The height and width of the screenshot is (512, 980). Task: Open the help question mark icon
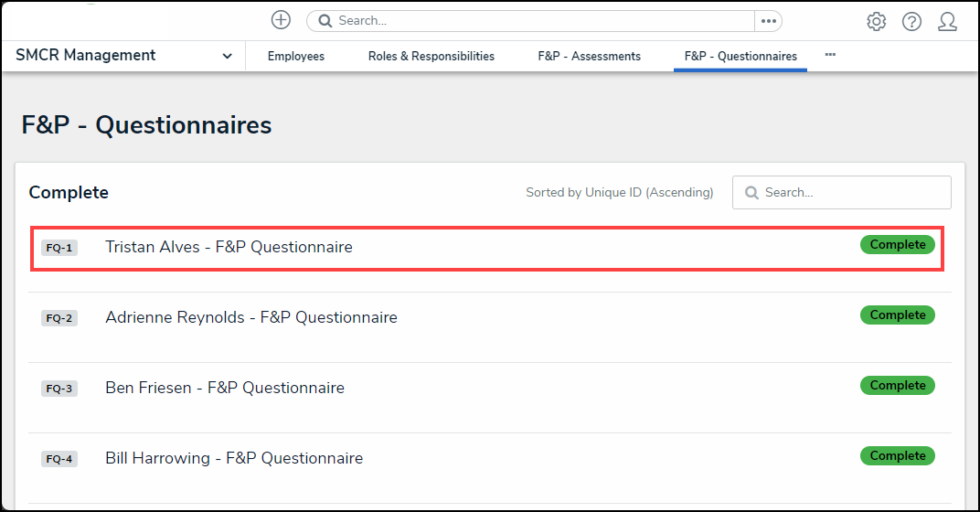click(x=911, y=21)
